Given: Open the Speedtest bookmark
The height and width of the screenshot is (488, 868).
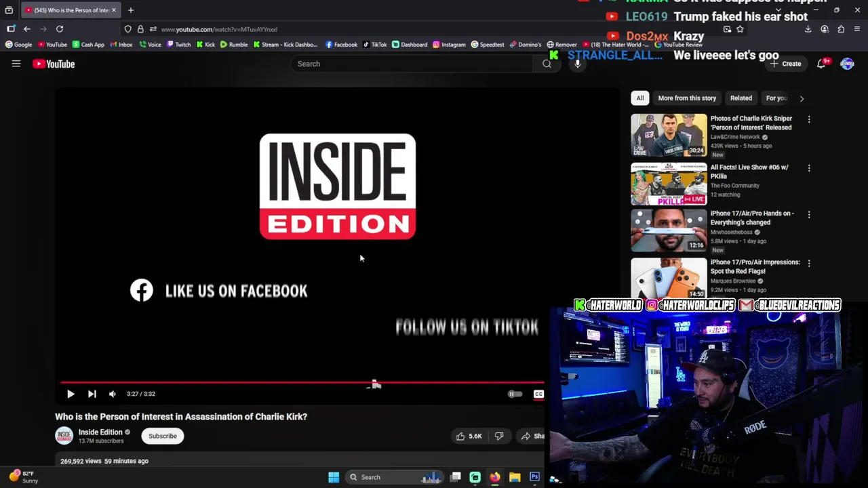Looking at the screenshot, I should tap(488, 45).
